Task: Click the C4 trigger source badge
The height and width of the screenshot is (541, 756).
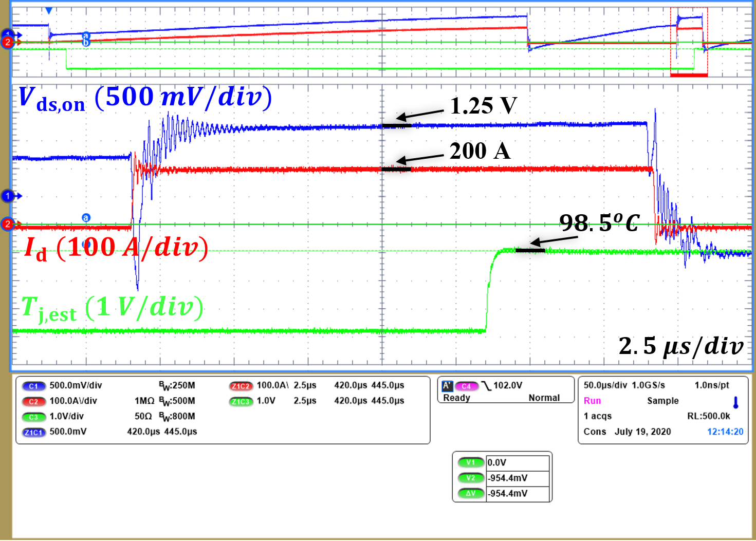Action: coord(466,386)
